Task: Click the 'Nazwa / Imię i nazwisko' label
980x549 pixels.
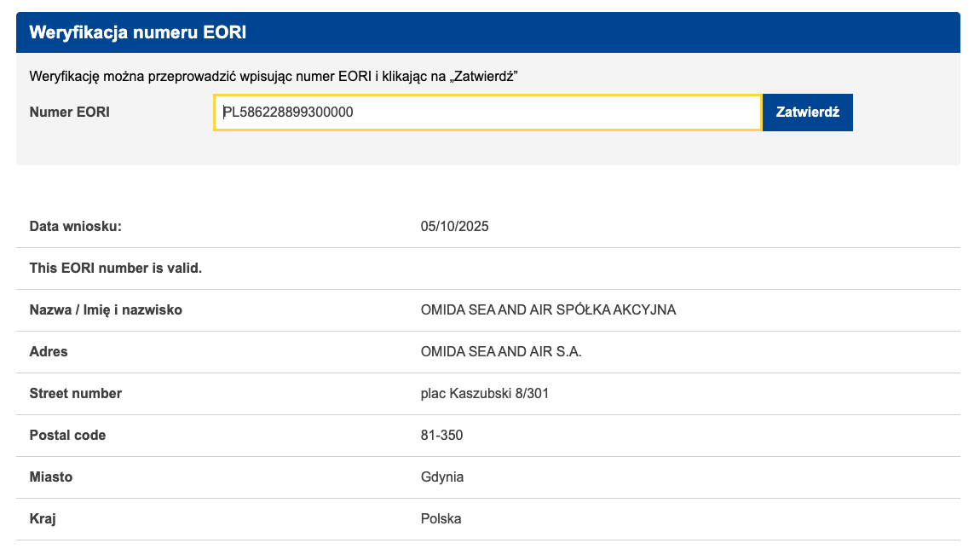Action: (106, 310)
